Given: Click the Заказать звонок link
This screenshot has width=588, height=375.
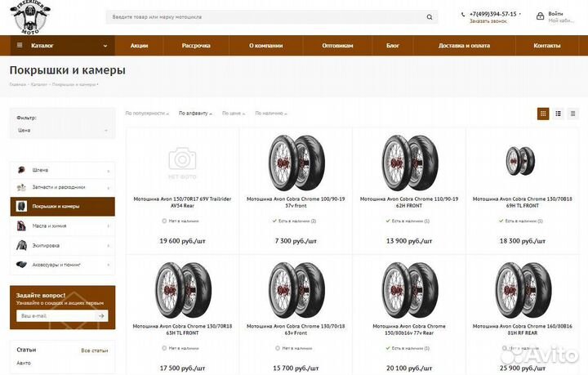Looking at the screenshot, I should (488, 21).
